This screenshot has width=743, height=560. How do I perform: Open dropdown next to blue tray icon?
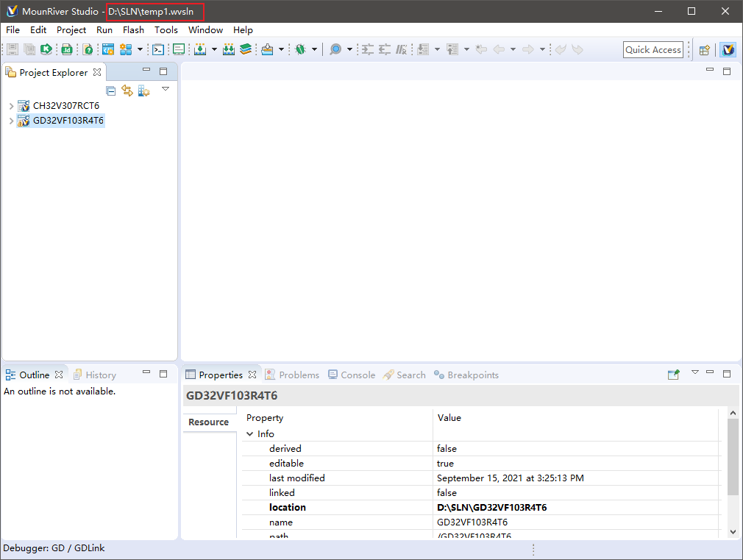click(281, 49)
